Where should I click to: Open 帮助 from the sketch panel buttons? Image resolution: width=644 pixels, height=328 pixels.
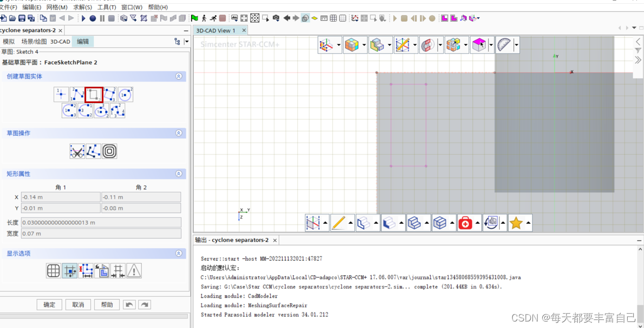point(107,305)
